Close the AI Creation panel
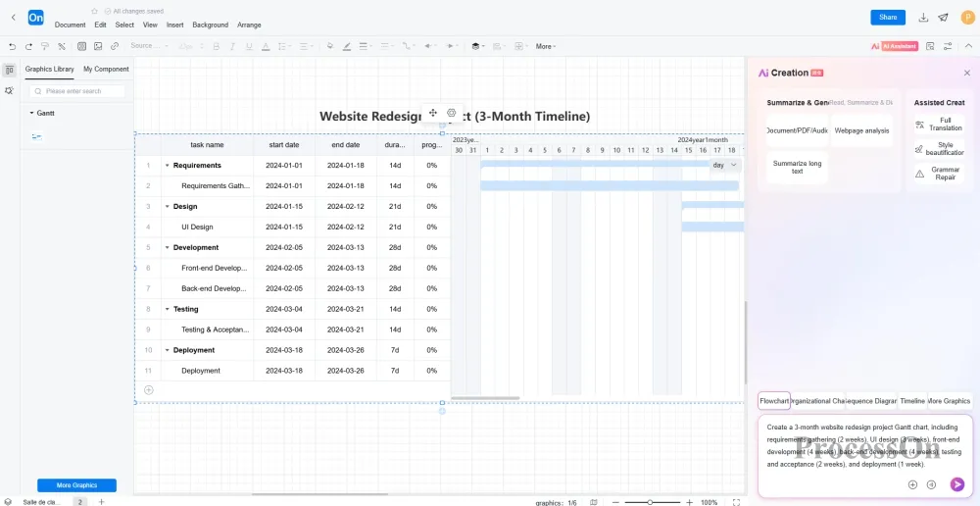The height and width of the screenshot is (506, 980). click(x=966, y=73)
